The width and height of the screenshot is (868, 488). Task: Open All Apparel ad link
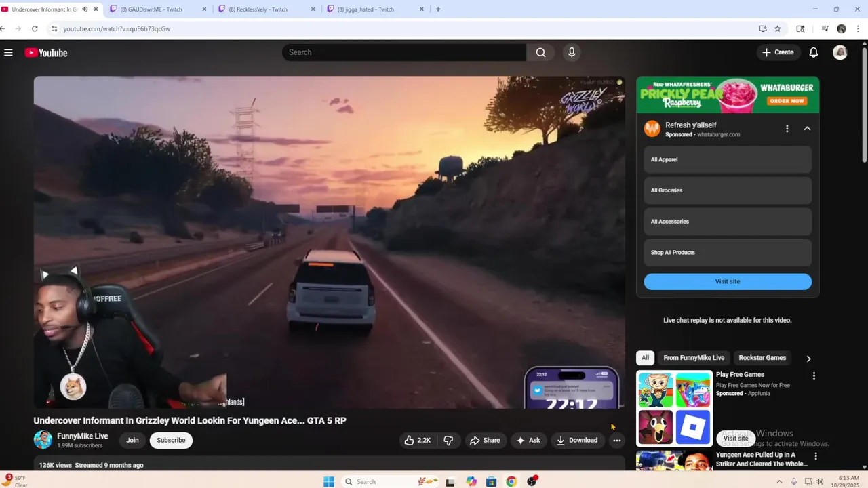pos(727,159)
